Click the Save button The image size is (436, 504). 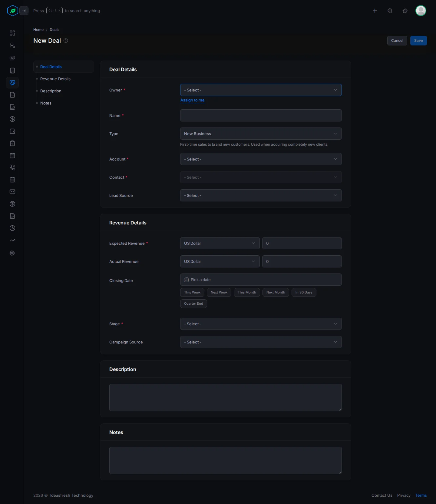click(418, 41)
